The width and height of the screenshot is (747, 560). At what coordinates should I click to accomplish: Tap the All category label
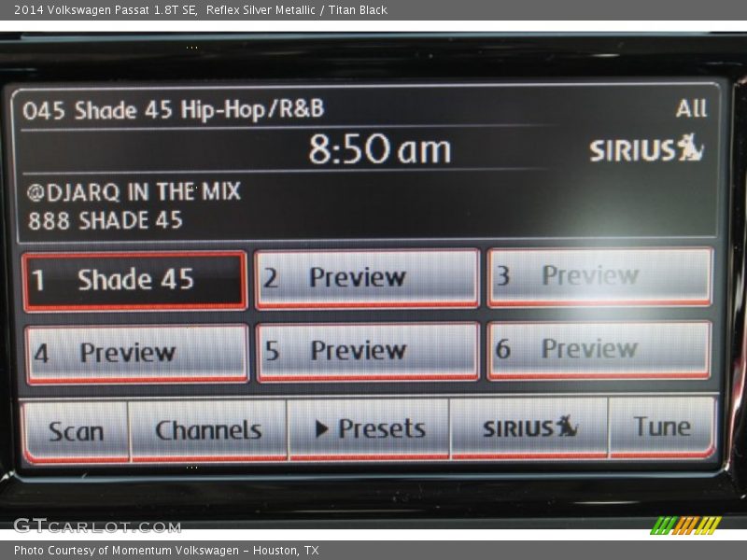pyautogui.click(x=691, y=108)
